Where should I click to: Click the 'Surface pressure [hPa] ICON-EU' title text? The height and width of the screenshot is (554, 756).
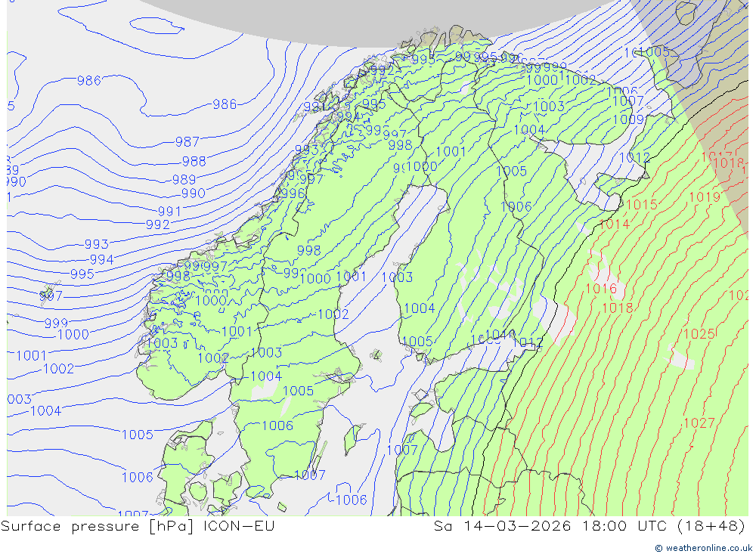pyautogui.click(x=138, y=526)
